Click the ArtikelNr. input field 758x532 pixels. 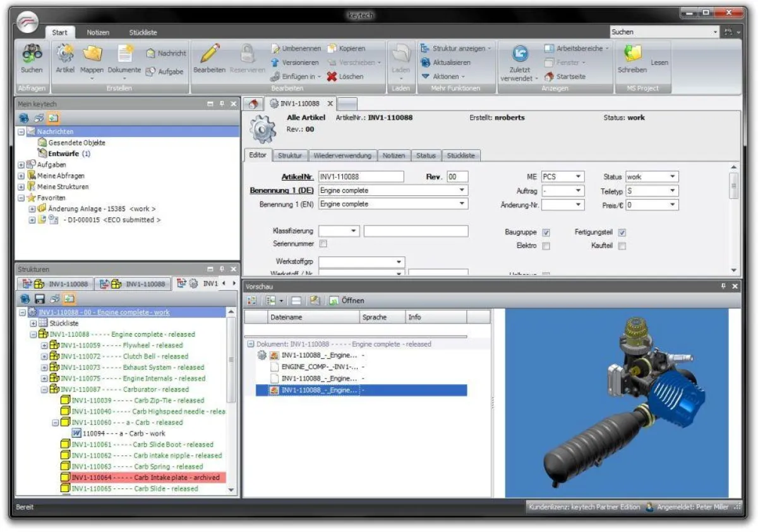[x=361, y=177]
